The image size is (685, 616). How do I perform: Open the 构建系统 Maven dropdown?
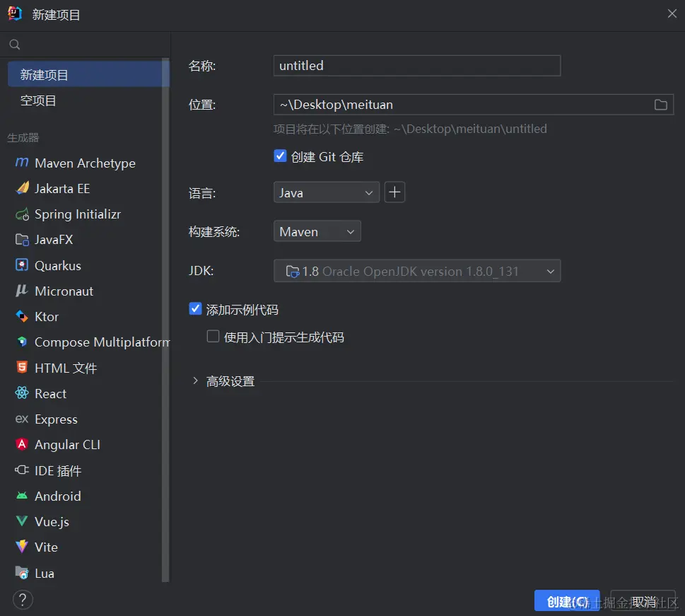coord(317,231)
